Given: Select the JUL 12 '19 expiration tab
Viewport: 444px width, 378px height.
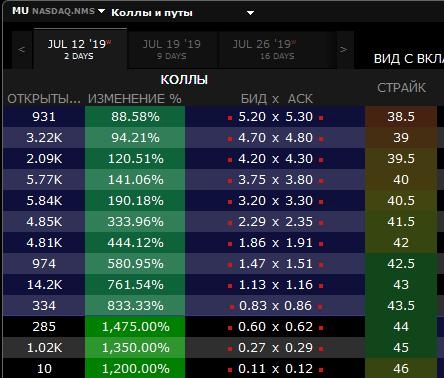Looking at the screenshot, I should point(80,49).
